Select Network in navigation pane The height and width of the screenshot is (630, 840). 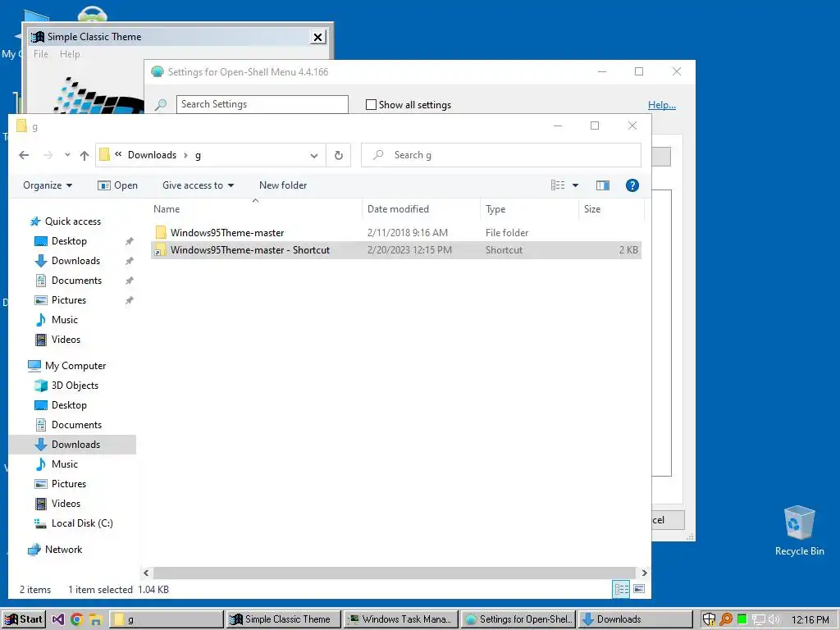pyautogui.click(x=63, y=550)
